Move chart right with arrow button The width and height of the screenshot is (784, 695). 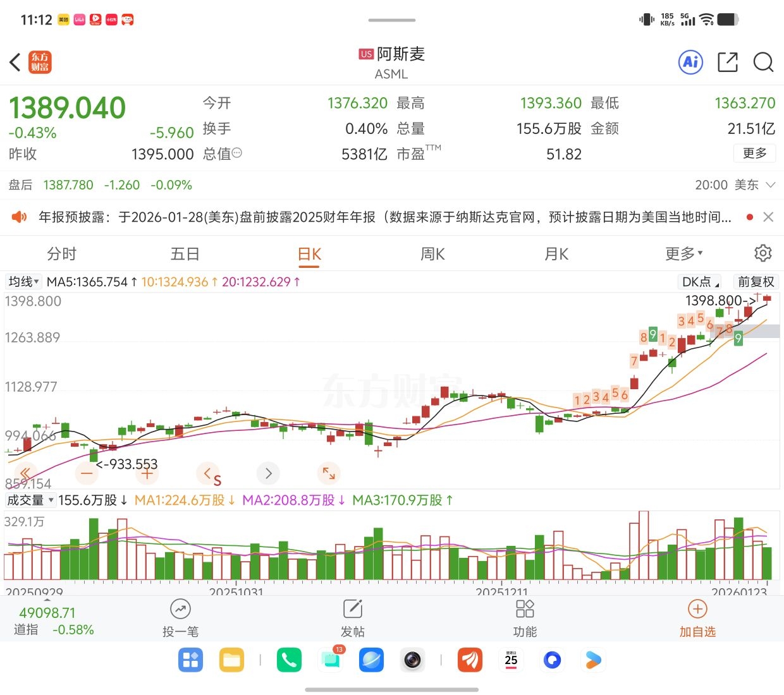click(x=268, y=473)
